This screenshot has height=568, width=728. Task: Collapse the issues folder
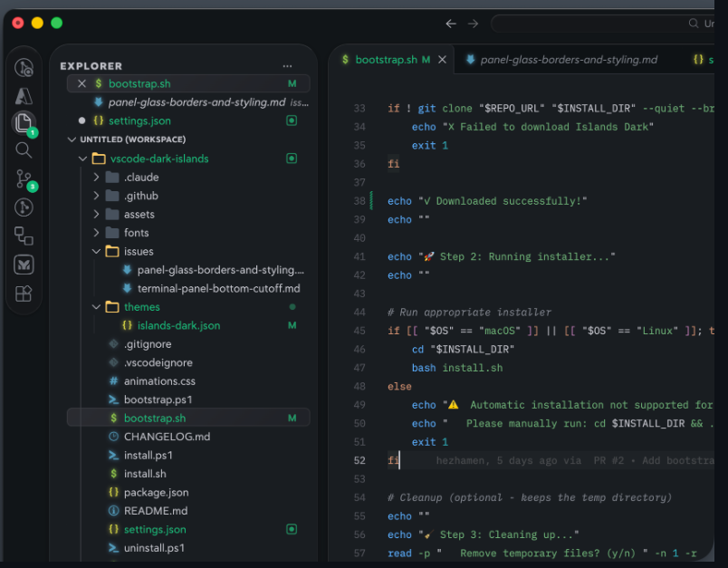[96, 251]
